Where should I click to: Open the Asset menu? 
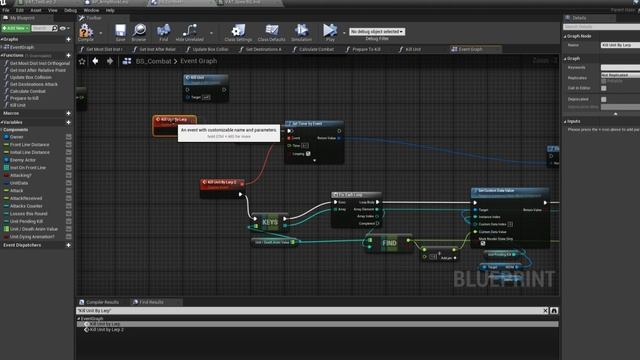(36, 10)
